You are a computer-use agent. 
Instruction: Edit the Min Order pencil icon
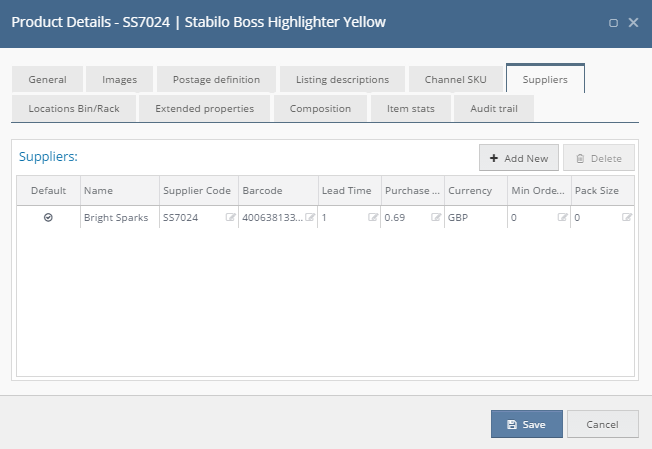[563, 217]
